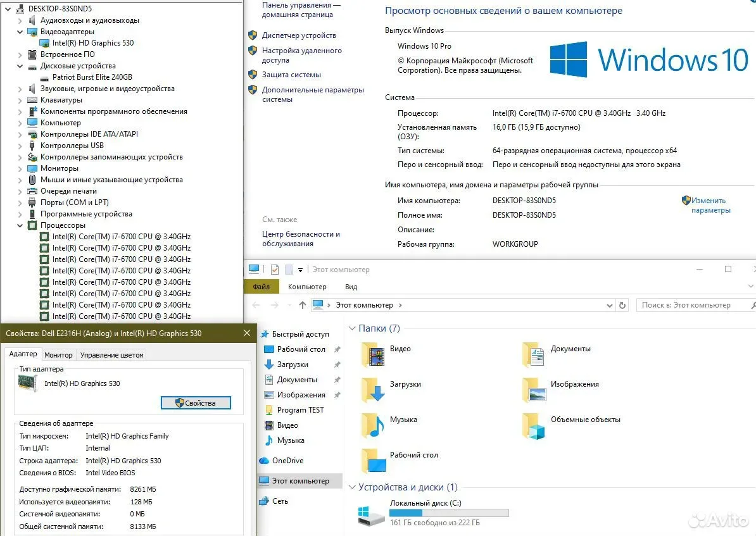This screenshot has height=536, width=756.
Task: Switch to the Монитор tab
Action: pos(58,355)
